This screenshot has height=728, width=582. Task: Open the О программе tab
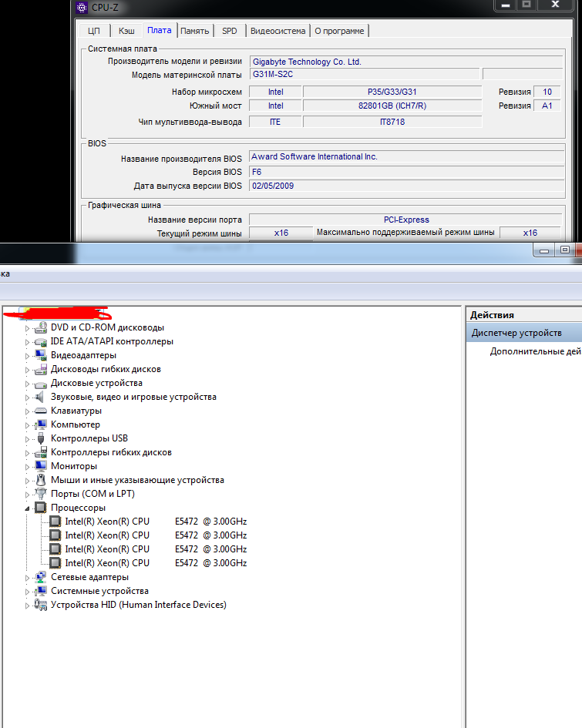[339, 31]
